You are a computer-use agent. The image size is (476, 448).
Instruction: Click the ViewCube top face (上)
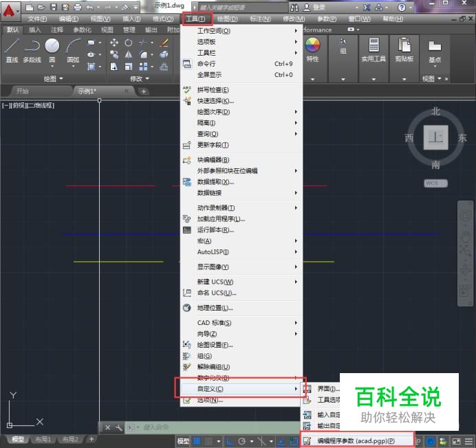tap(436, 137)
